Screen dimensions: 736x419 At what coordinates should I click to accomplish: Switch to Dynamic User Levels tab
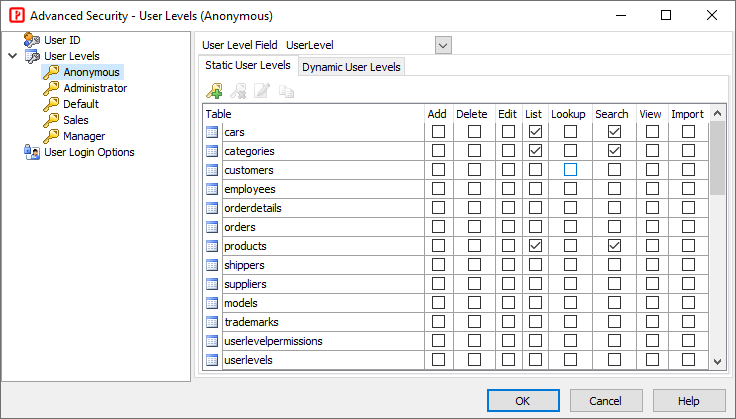pyautogui.click(x=351, y=67)
